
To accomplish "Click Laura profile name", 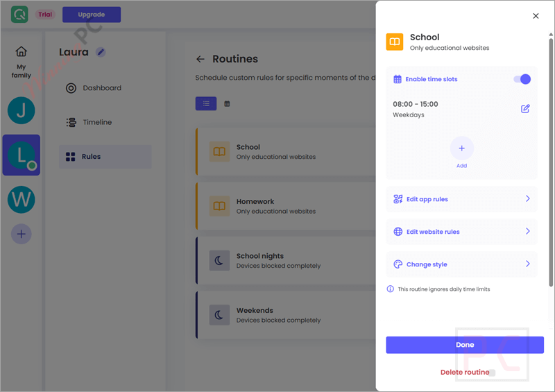I will 74,52.
